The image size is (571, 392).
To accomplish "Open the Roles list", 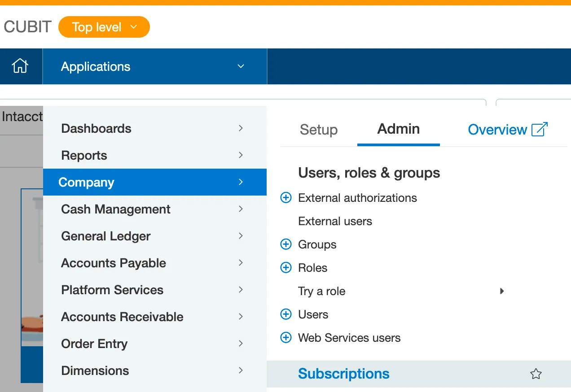I will pyautogui.click(x=312, y=268).
